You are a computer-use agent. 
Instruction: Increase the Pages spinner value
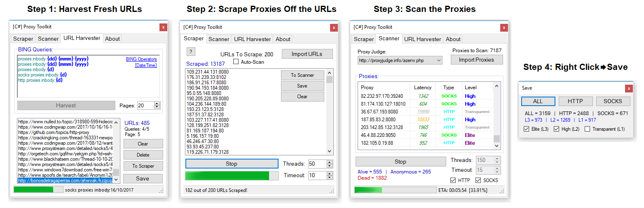157,104
